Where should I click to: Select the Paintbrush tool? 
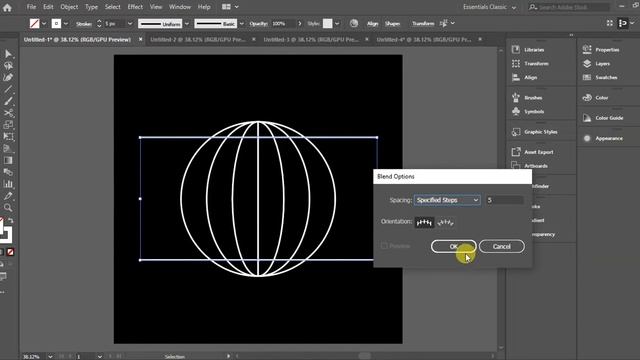(x=8, y=101)
